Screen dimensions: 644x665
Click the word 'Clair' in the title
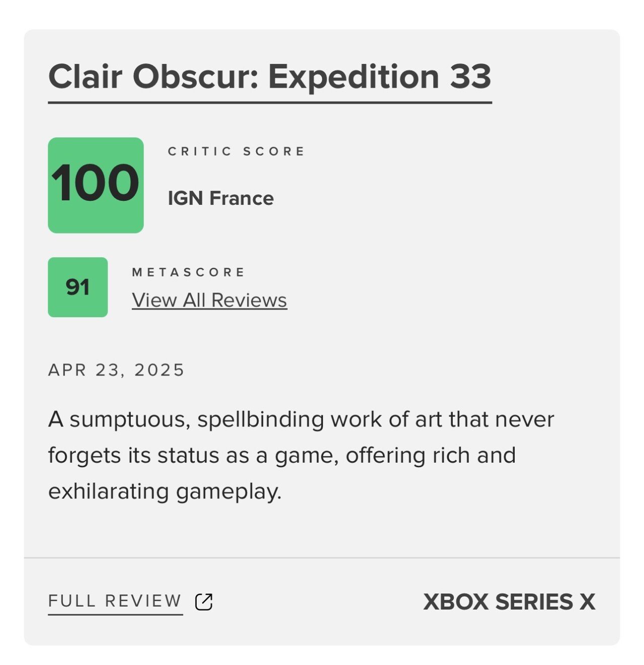pyautogui.click(x=86, y=76)
